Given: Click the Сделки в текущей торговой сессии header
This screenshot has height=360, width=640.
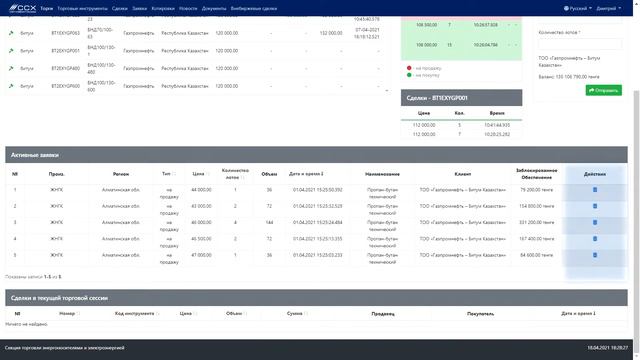Looking at the screenshot, I should pos(316,298).
